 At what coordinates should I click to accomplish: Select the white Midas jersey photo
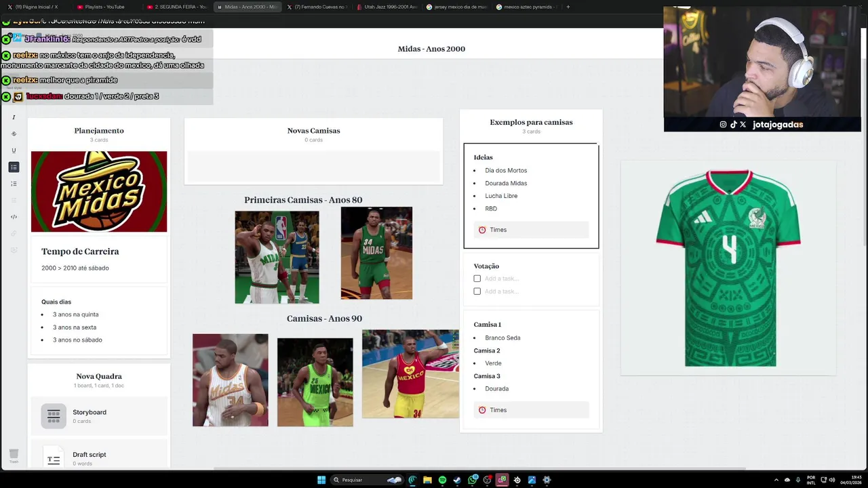(277, 258)
